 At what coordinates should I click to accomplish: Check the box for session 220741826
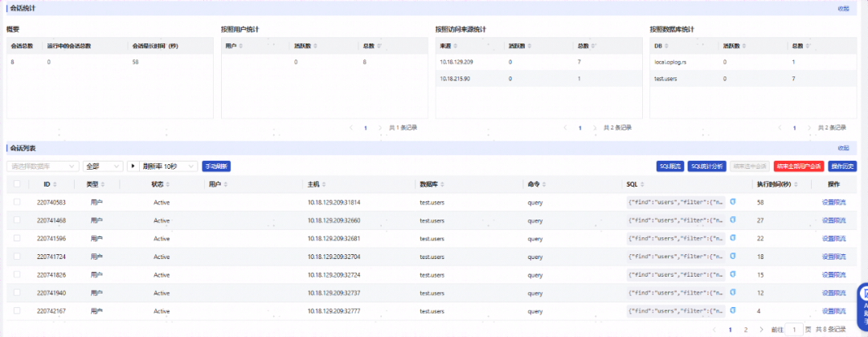point(17,274)
